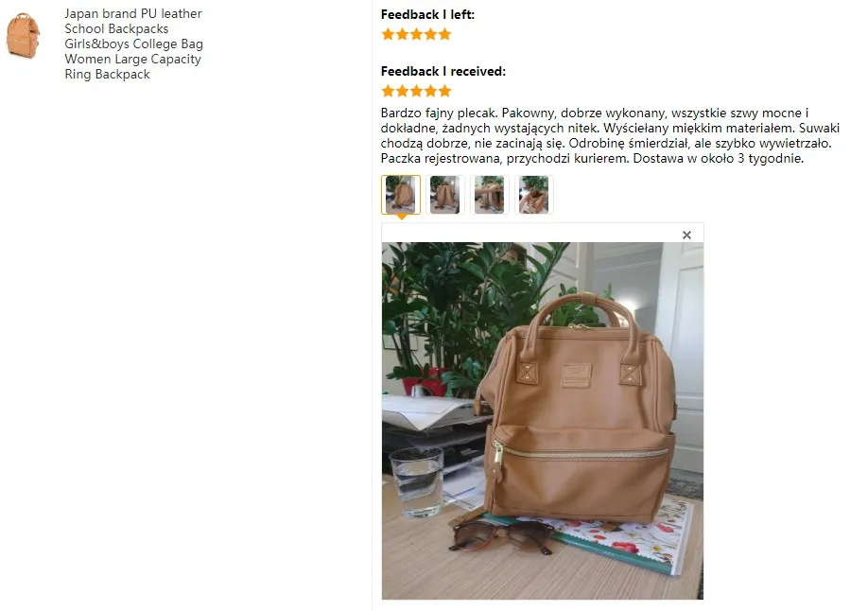The width and height of the screenshot is (868, 611).
Task: Open Japan brand PU leather backpack title
Action: click(x=133, y=44)
